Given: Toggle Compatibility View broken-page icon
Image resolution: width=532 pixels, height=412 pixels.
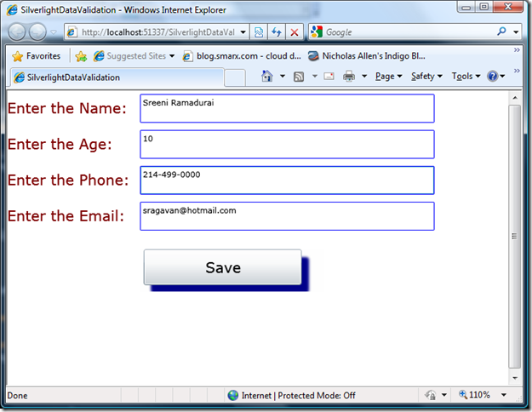Looking at the screenshot, I should point(259,32).
